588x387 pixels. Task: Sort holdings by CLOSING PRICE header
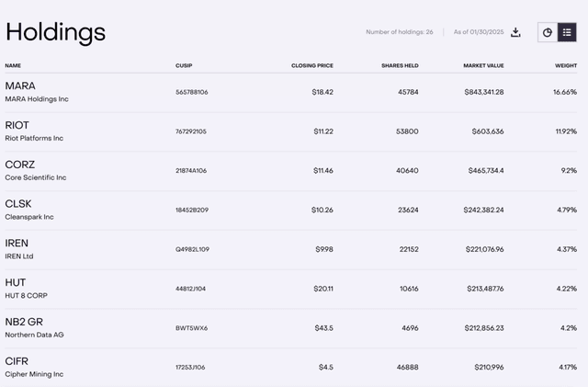pyautogui.click(x=311, y=65)
